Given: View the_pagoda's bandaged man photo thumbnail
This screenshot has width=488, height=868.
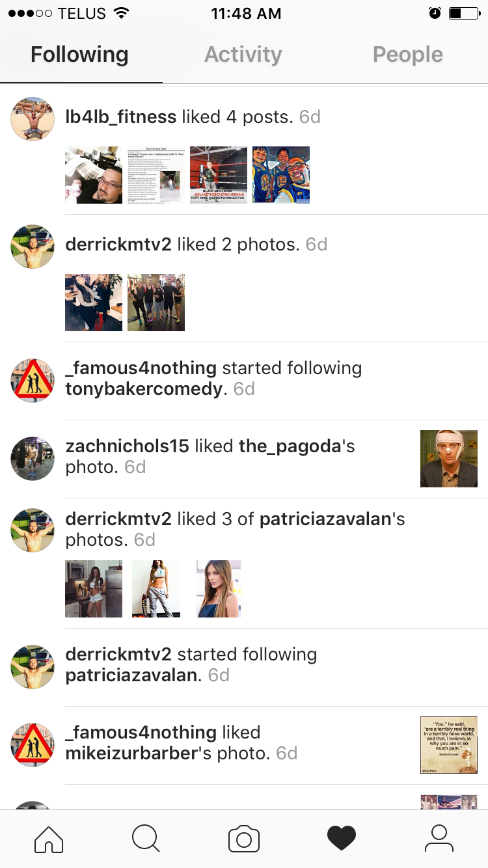Looking at the screenshot, I should coord(449,459).
